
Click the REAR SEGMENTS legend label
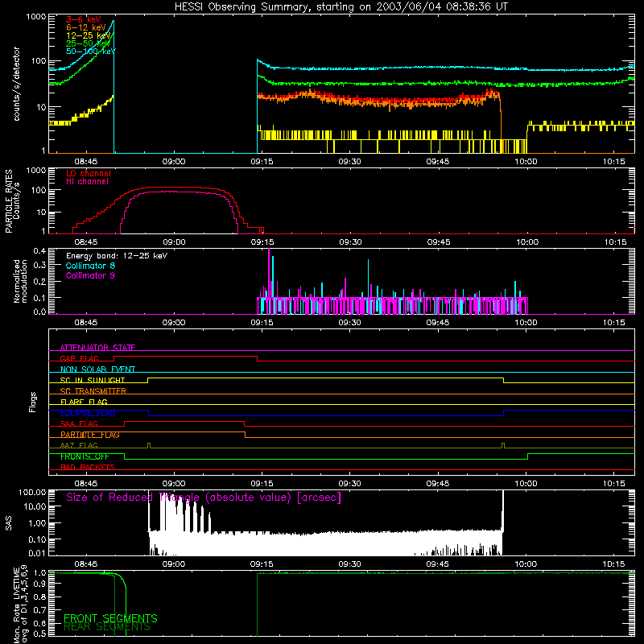[x=107, y=627]
